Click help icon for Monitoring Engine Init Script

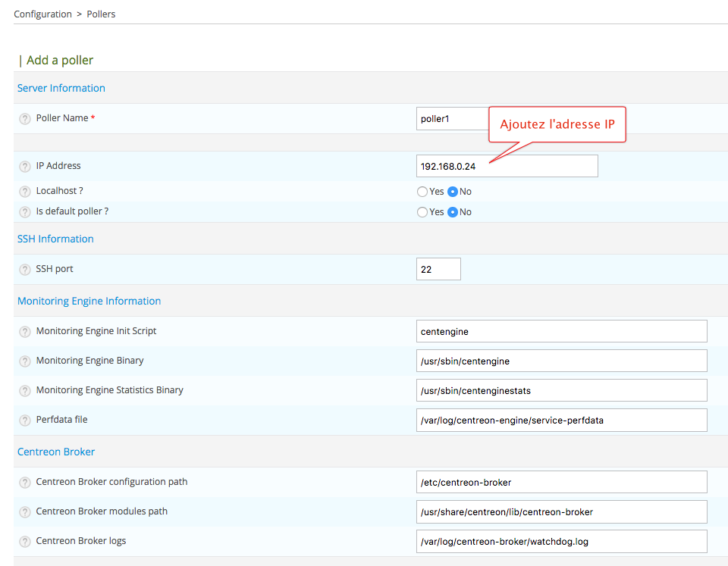point(25,332)
